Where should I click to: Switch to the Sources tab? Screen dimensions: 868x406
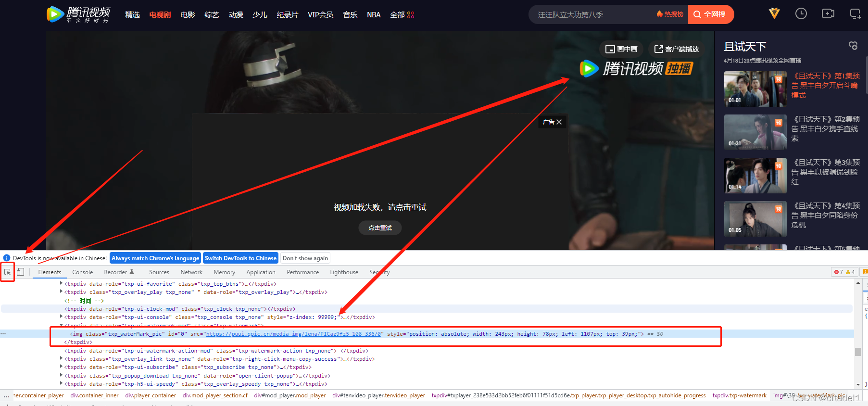pyautogui.click(x=159, y=272)
